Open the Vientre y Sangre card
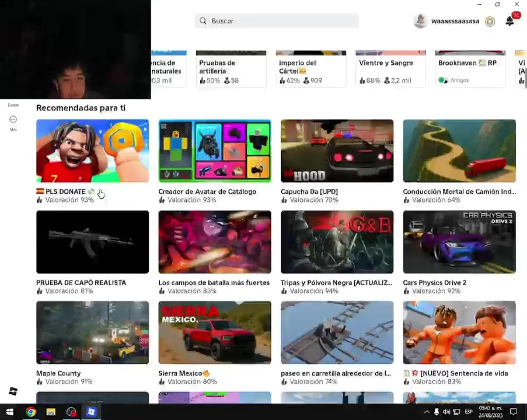This screenshot has height=420, width=527. pos(390,69)
